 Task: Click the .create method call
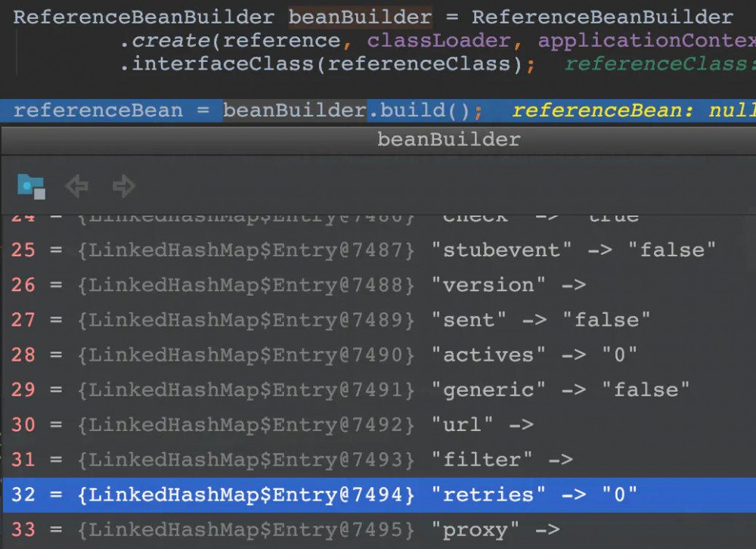(x=166, y=41)
